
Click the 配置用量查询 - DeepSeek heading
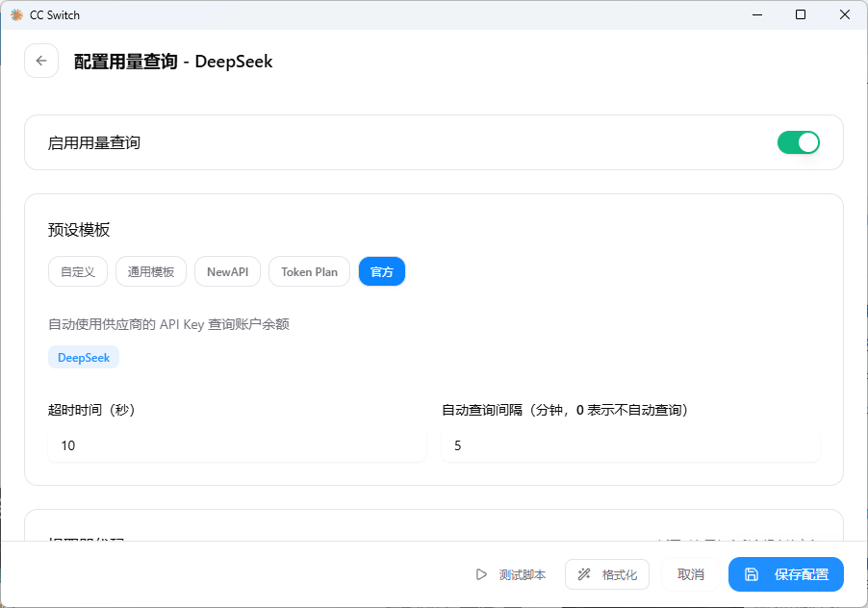coord(173,62)
